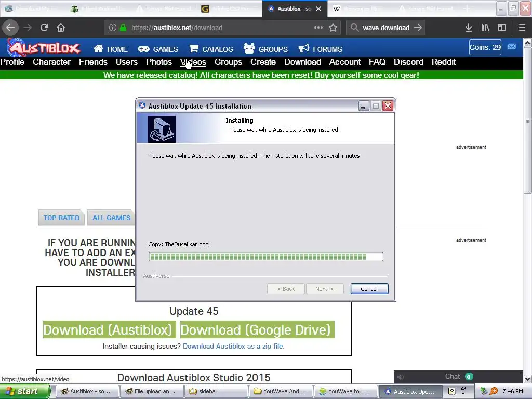Select the ALL GAMES tab
The image size is (532, 399).
(x=111, y=218)
